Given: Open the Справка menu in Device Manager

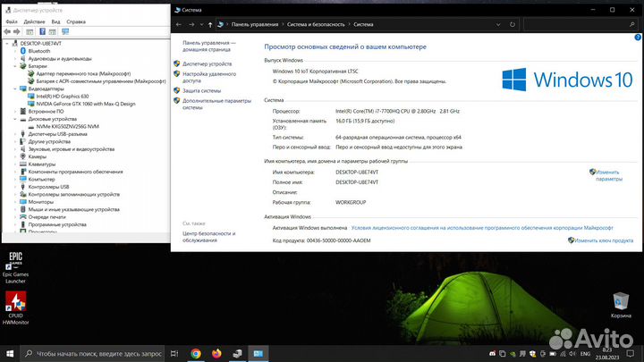Looking at the screenshot, I should tap(76, 21).
